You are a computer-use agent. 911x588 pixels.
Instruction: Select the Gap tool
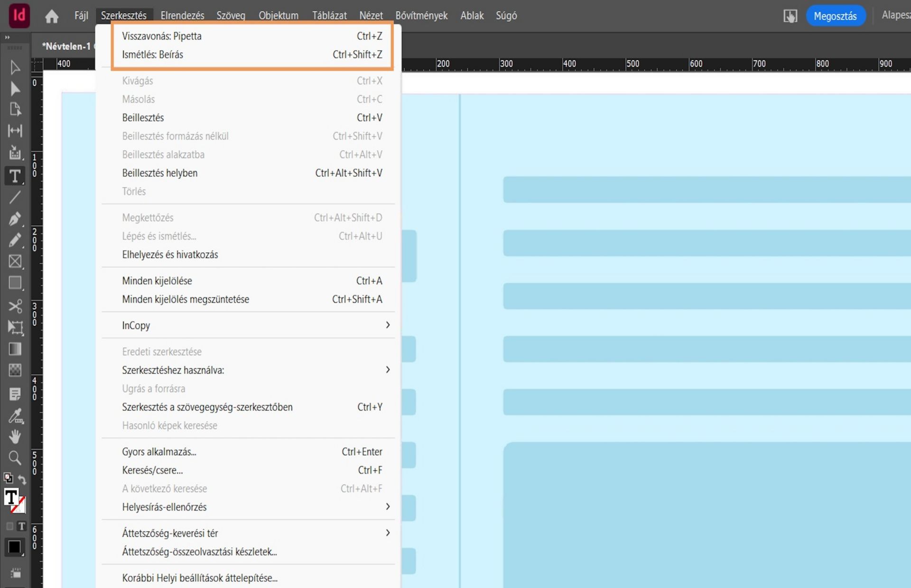pos(15,131)
